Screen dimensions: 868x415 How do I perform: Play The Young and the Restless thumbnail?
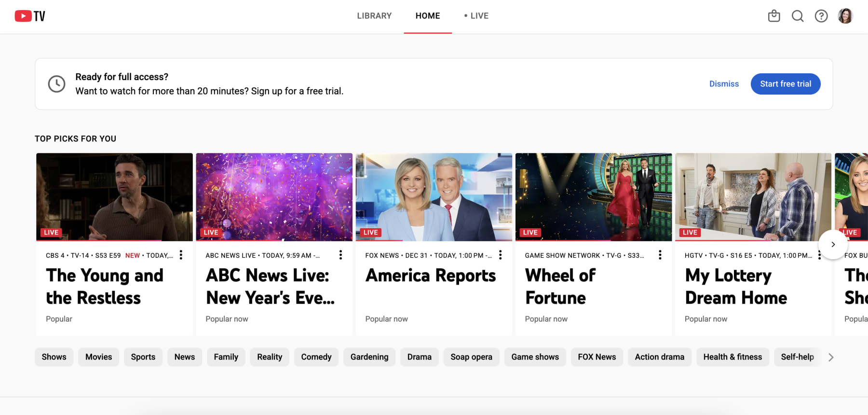(x=114, y=197)
